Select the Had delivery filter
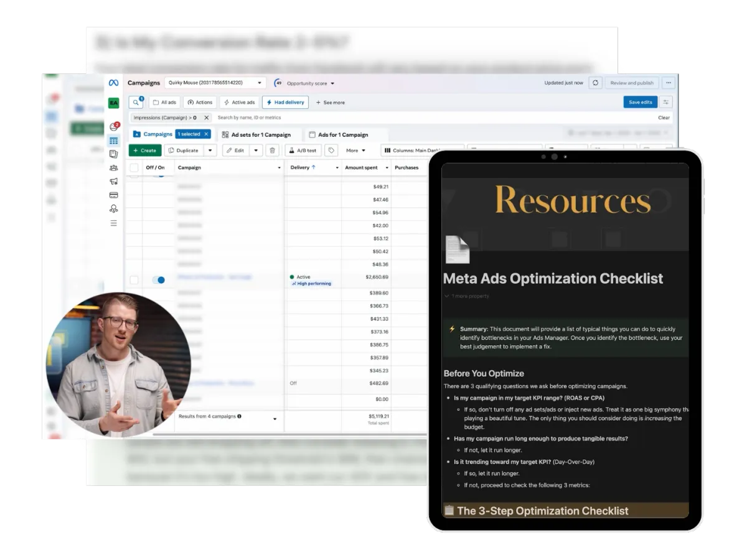Viewport: 747px width, 560px height. click(285, 102)
